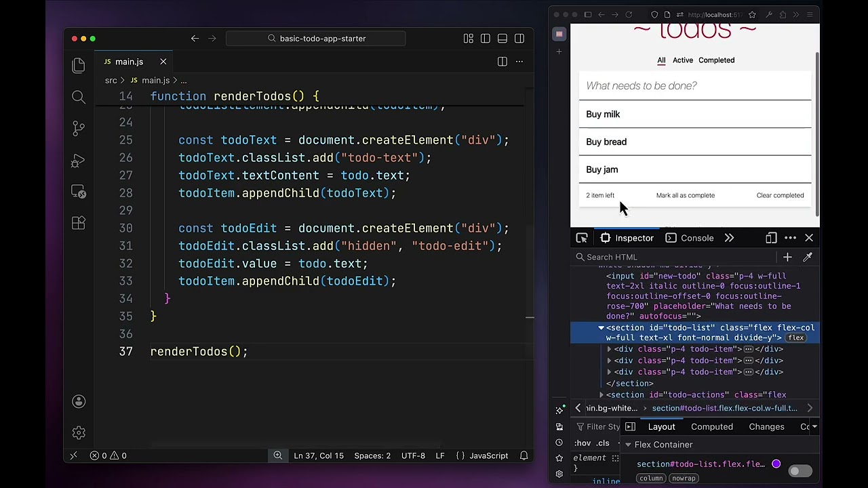Open the remote window indicator in status bar

coord(74,455)
